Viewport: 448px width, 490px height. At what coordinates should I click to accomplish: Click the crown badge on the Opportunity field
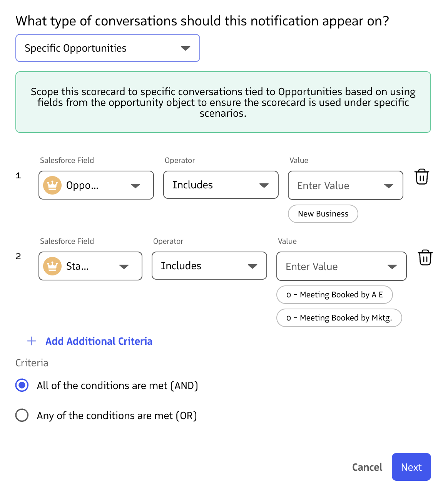(52, 185)
